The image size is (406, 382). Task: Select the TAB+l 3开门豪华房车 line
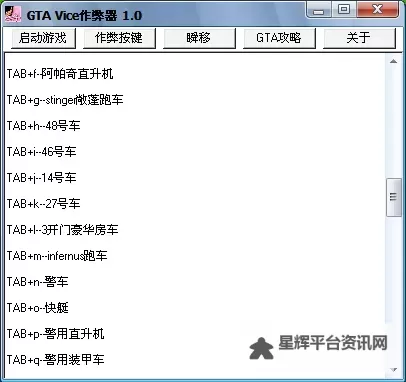[x=62, y=230]
